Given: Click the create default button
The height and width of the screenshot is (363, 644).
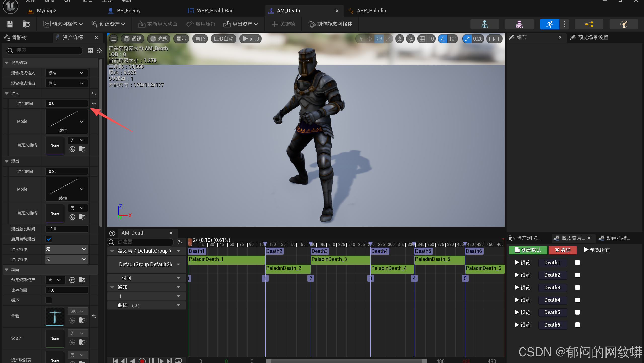Looking at the screenshot, I should click(x=528, y=250).
